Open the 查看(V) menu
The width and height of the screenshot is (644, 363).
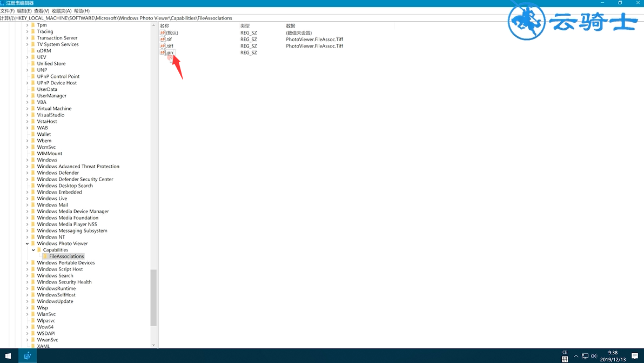pos(42,11)
